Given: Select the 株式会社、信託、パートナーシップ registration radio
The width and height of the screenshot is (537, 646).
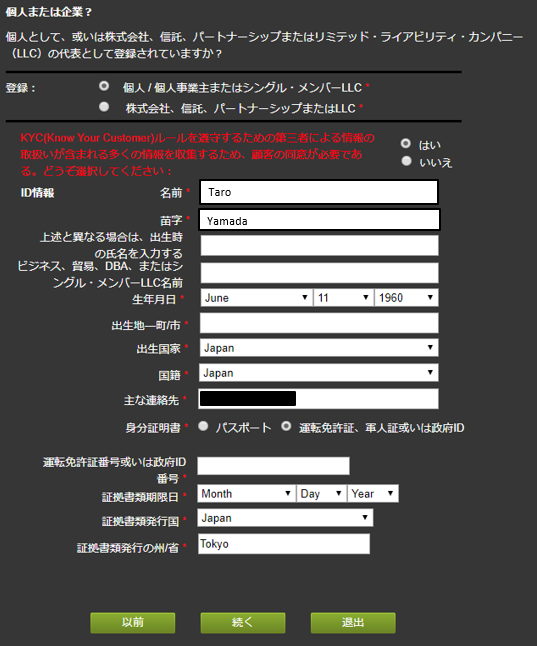Looking at the screenshot, I should pos(104,107).
